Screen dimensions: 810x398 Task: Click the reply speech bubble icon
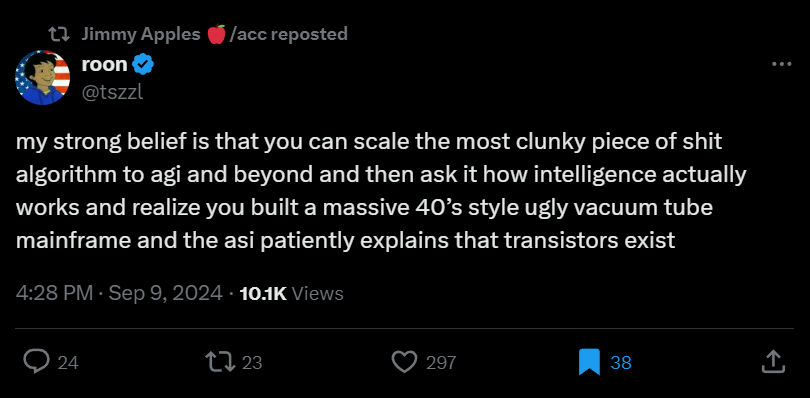click(37, 362)
